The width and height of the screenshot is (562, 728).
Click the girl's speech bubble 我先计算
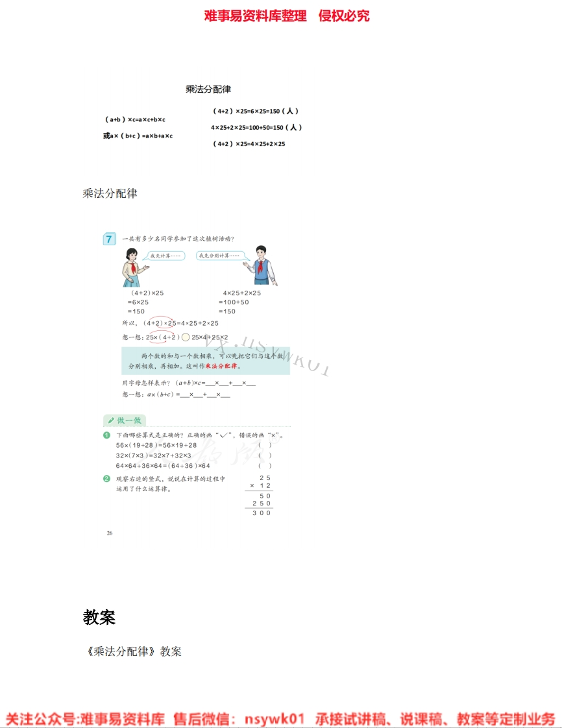coord(164,256)
